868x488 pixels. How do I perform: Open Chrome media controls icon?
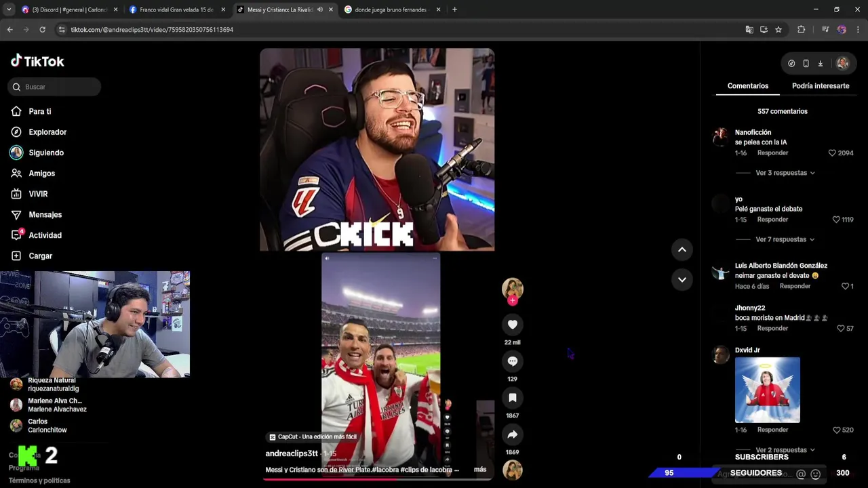825,30
